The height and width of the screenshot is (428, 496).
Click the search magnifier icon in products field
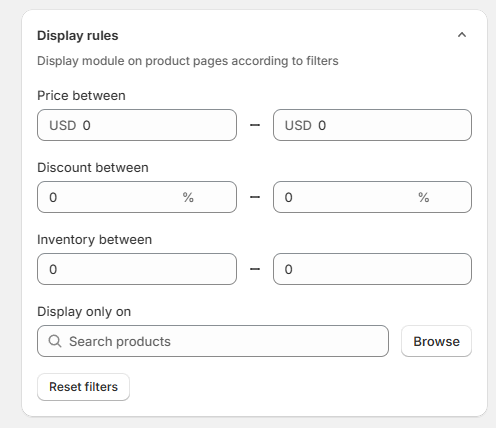point(55,341)
